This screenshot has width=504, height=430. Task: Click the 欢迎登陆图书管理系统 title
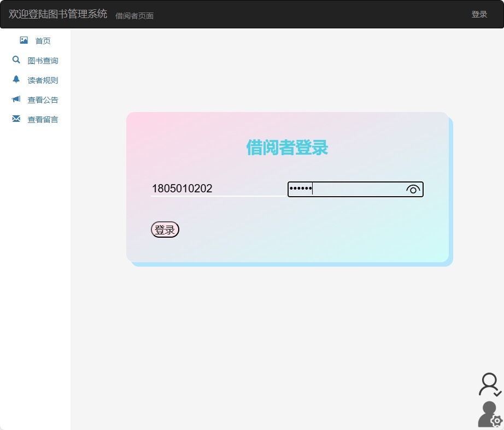[x=57, y=14]
